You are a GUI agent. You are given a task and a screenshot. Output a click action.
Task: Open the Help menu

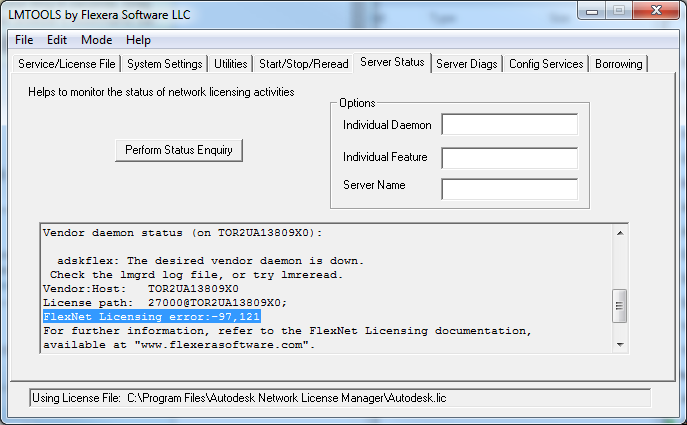tap(138, 40)
